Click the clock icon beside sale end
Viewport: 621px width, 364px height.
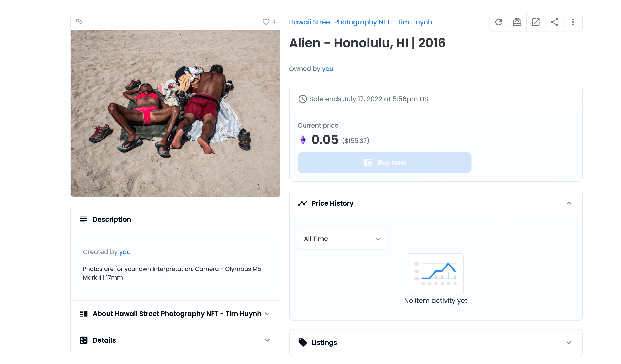pos(302,99)
